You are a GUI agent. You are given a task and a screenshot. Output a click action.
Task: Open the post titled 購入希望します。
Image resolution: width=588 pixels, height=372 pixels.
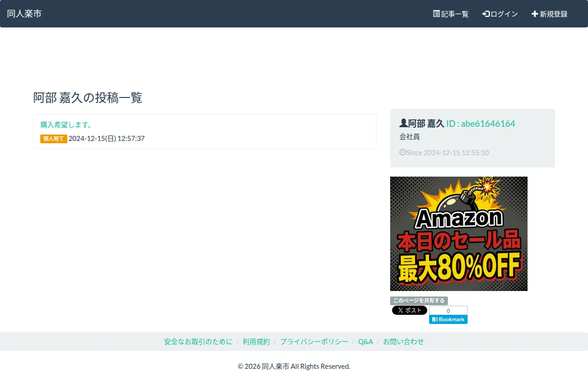coord(66,124)
